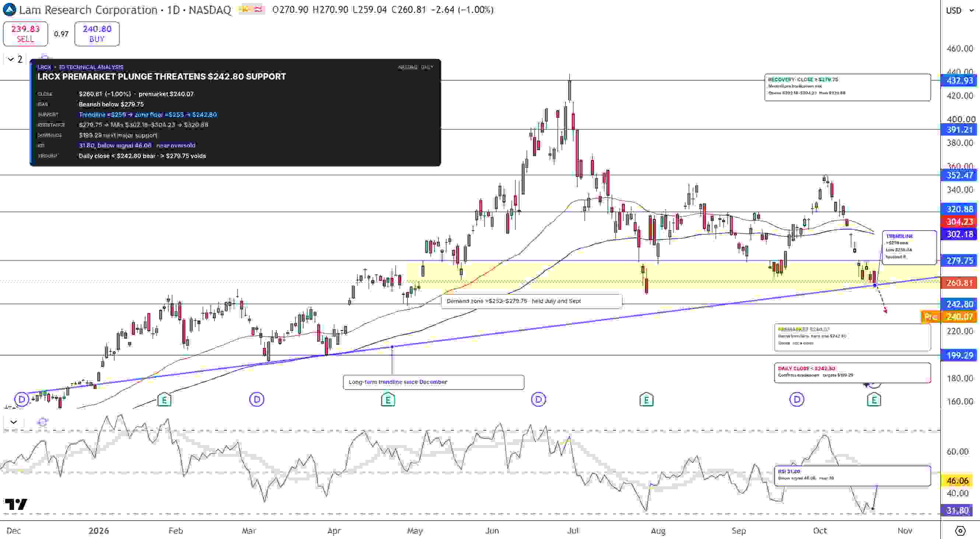Image resolution: width=980 pixels, height=539 pixels.
Task: Select the 352.47 price level label
Action: point(959,175)
